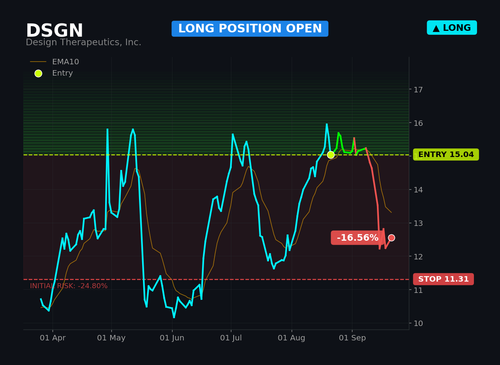Click the Entry legend yellow dot
Screen dimensions: 500x365
[x=38, y=73]
